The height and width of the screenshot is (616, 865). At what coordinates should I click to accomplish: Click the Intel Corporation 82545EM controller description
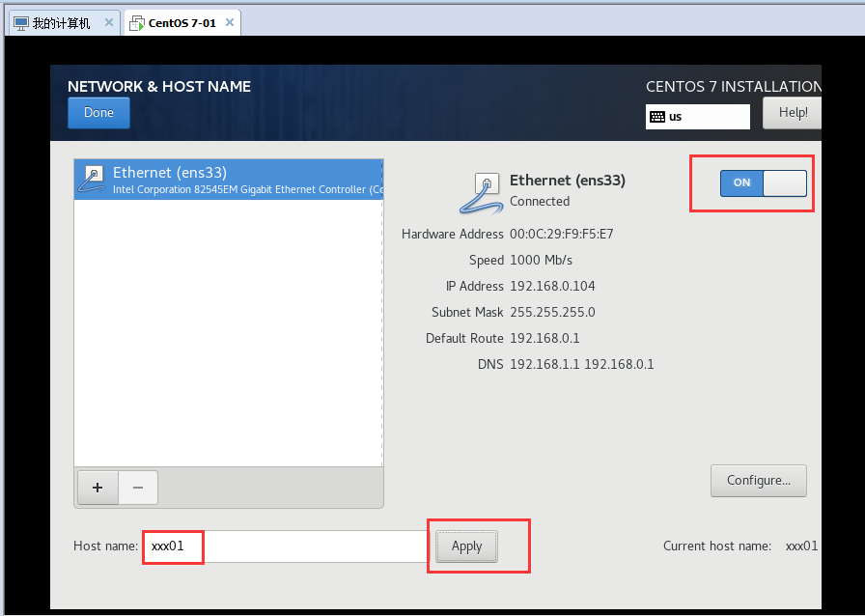[248, 189]
